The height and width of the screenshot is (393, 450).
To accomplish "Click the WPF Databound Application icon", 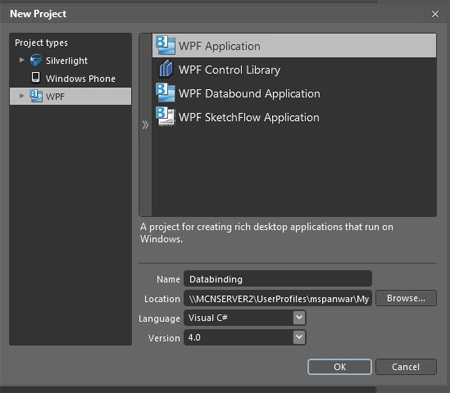I will [x=165, y=93].
